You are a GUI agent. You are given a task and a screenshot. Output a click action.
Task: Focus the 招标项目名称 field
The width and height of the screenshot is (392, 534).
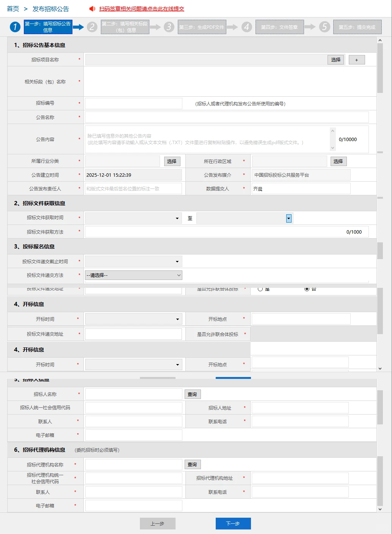click(x=207, y=60)
